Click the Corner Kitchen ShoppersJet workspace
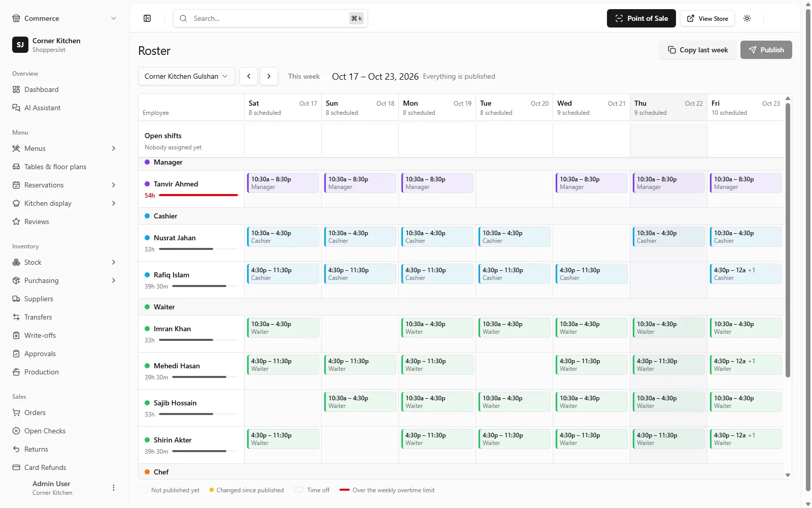The width and height of the screenshot is (812, 508). pos(65,45)
